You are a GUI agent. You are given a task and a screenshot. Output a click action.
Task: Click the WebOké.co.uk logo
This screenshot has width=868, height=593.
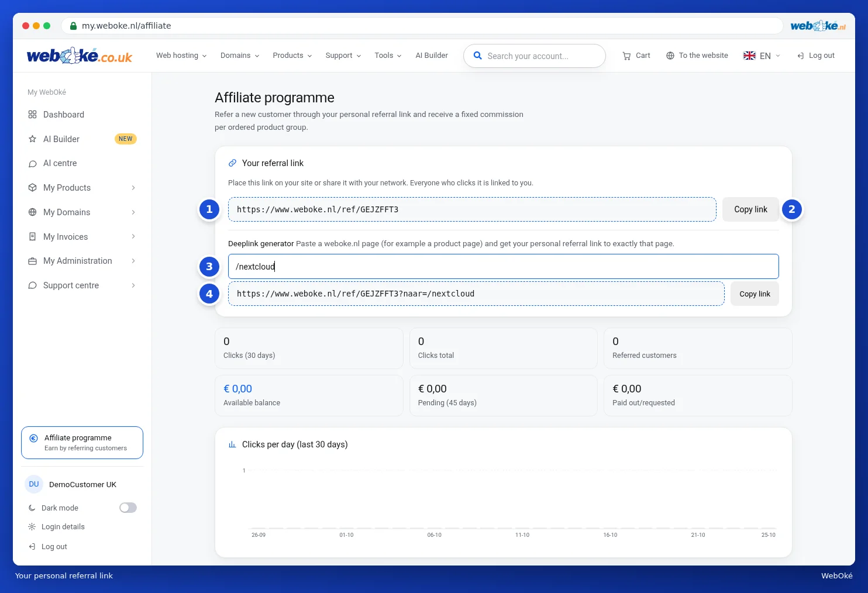click(80, 56)
